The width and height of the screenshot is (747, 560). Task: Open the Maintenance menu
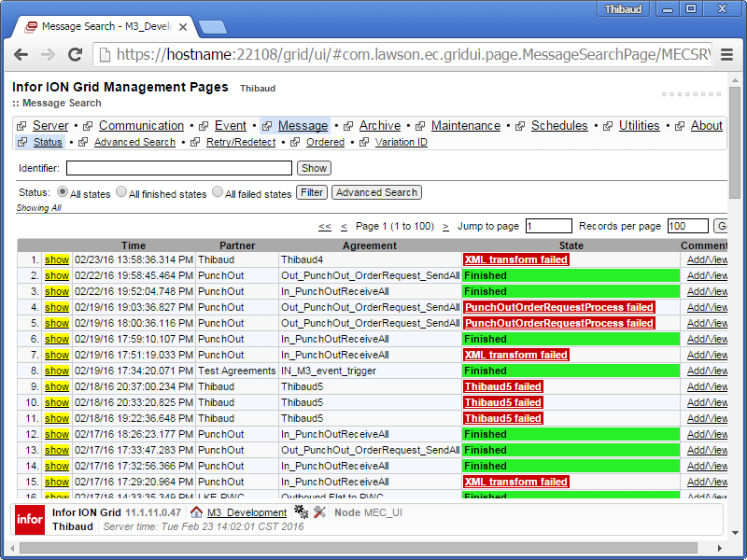click(x=465, y=126)
